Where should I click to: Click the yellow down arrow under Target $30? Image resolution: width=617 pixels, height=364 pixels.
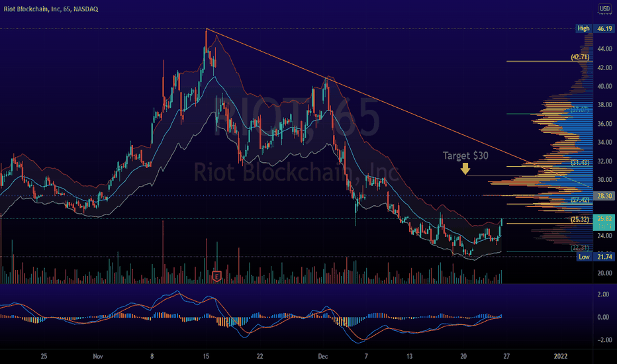(465, 169)
